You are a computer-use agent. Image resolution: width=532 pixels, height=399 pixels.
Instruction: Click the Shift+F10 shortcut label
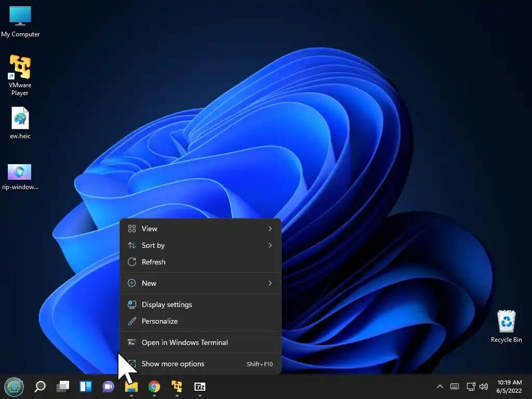tap(260, 364)
